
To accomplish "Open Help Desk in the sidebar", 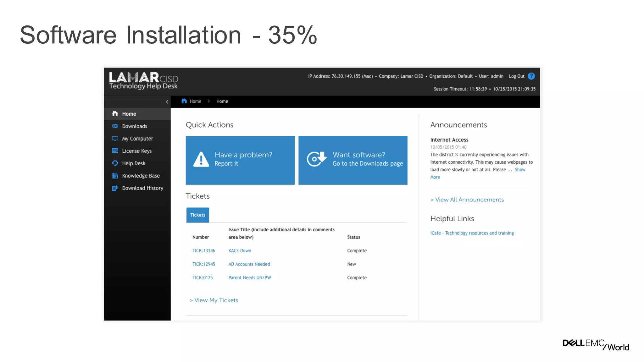I will pos(137,163).
